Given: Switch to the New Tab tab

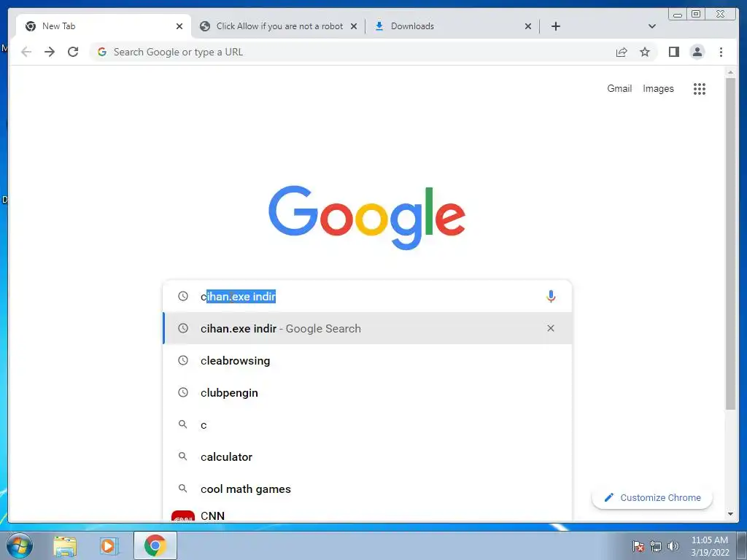Looking at the screenshot, I should (x=104, y=26).
